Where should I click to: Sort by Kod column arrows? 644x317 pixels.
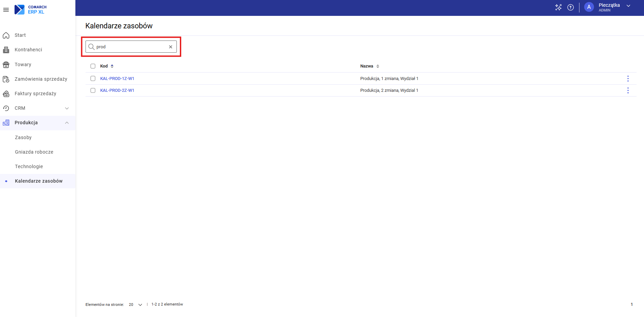[x=112, y=66]
